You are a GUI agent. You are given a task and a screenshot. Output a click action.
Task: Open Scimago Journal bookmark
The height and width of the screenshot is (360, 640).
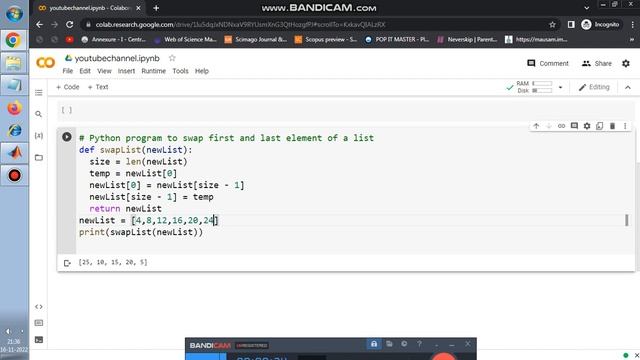coord(256,40)
